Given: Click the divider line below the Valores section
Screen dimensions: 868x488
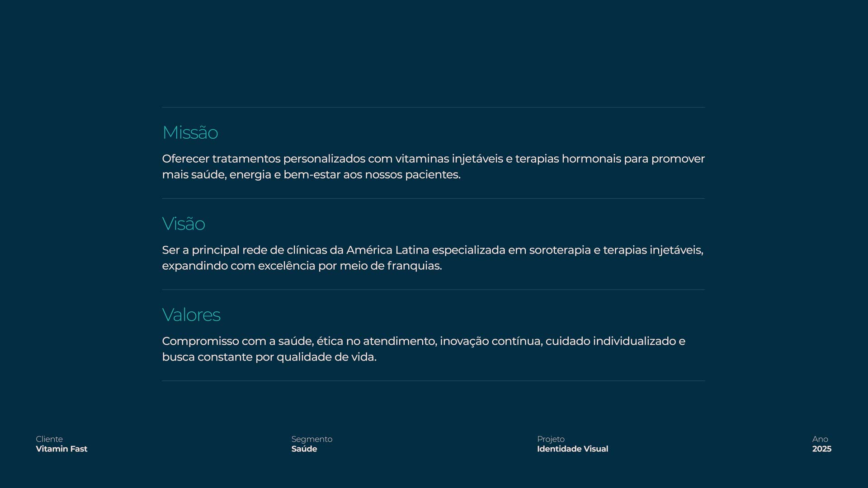Looking at the screenshot, I should (x=433, y=381).
